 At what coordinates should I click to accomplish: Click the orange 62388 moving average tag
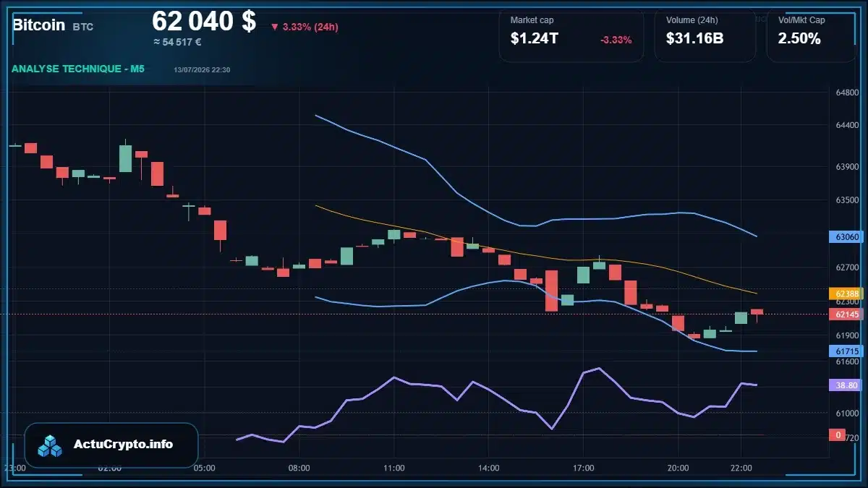(847, 294)
